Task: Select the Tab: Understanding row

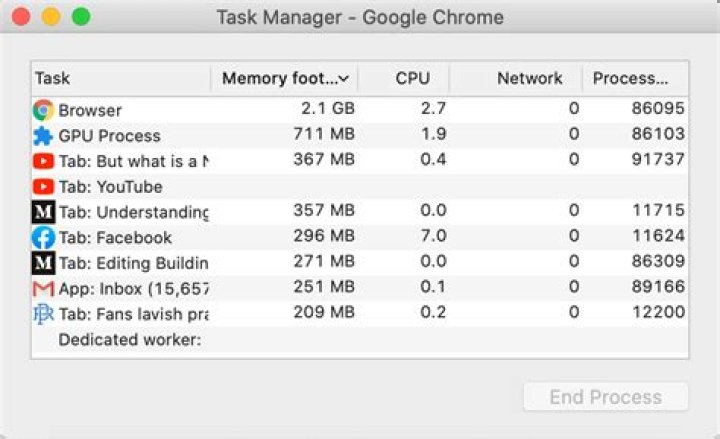Action: 360,212
